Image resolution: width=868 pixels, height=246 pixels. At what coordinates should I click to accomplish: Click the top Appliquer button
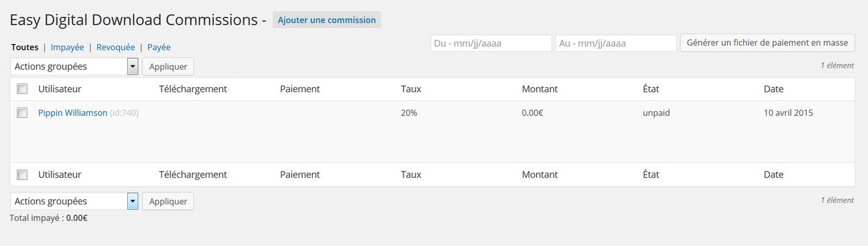(168, 67)
